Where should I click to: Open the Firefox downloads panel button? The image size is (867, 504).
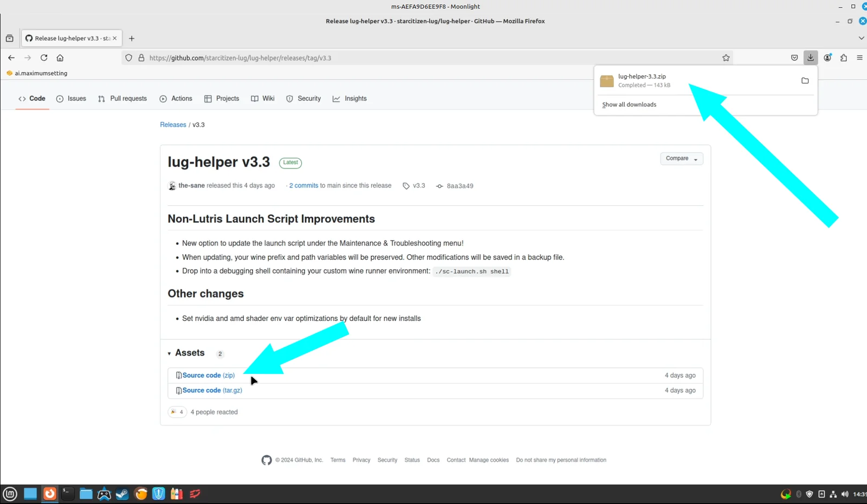pyautogui.click(x=811, y=57)
